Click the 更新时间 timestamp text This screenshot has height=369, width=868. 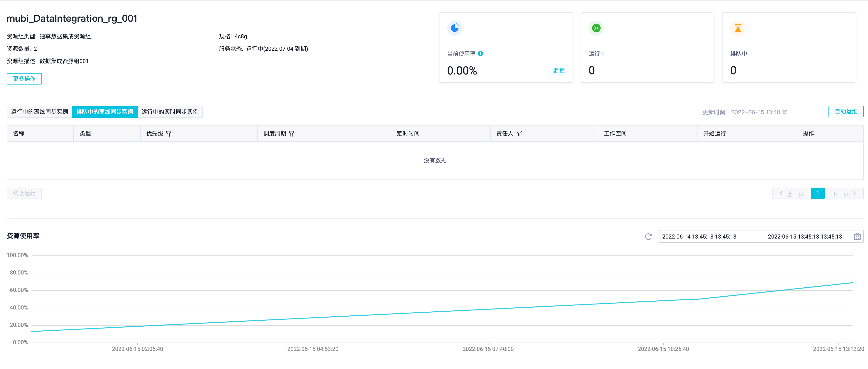click(745, 112)
